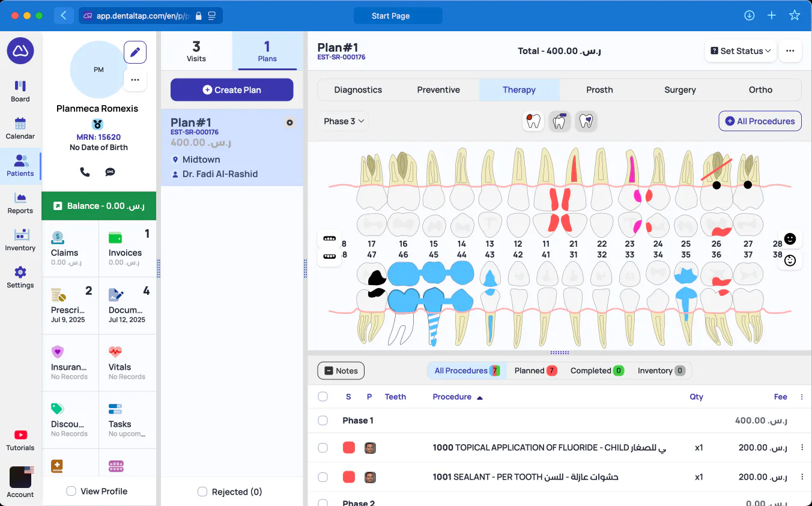This screenshot has width=812, height=506.
Task: Click the patient phone call icon
Action: point(85,172)
